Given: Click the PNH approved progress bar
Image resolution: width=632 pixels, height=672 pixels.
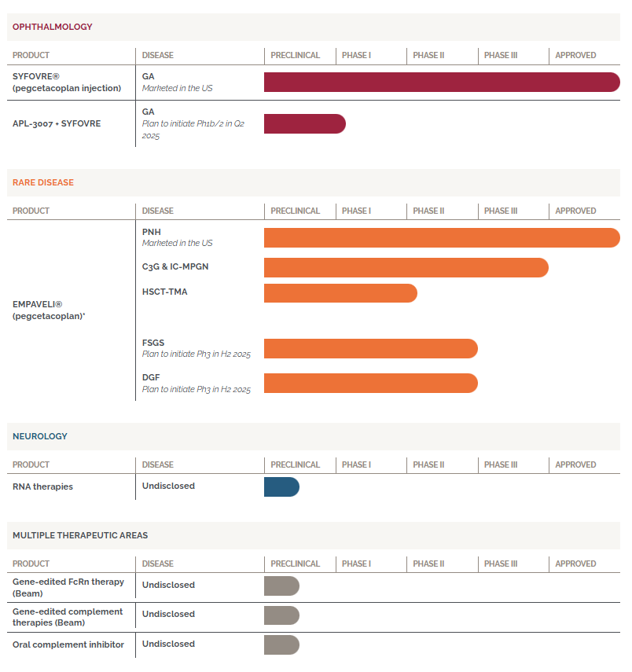Looking at the screenshot, I should coord(442,238).
